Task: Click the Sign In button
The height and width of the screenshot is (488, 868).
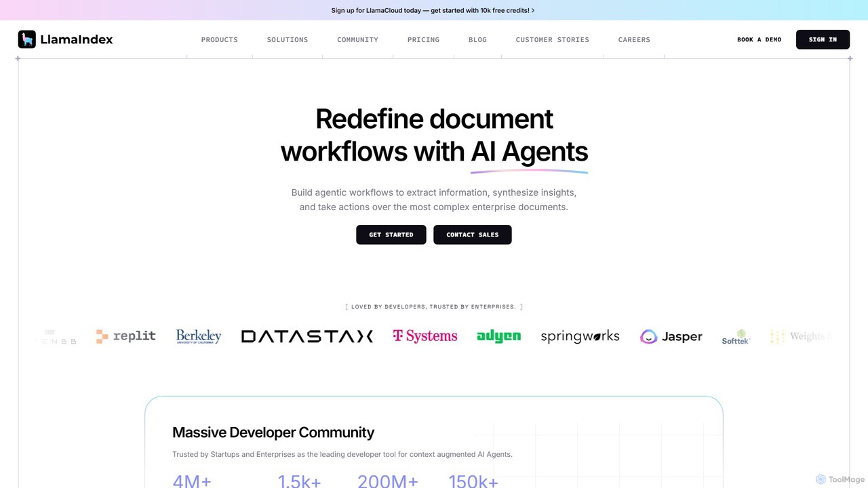Action: (823, 39)
